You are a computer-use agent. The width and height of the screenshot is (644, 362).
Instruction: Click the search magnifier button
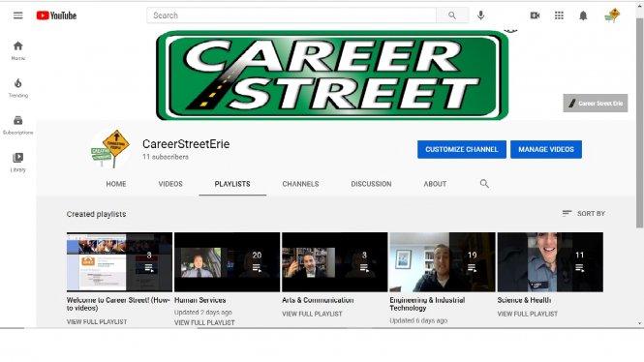(x=452, y=15)
